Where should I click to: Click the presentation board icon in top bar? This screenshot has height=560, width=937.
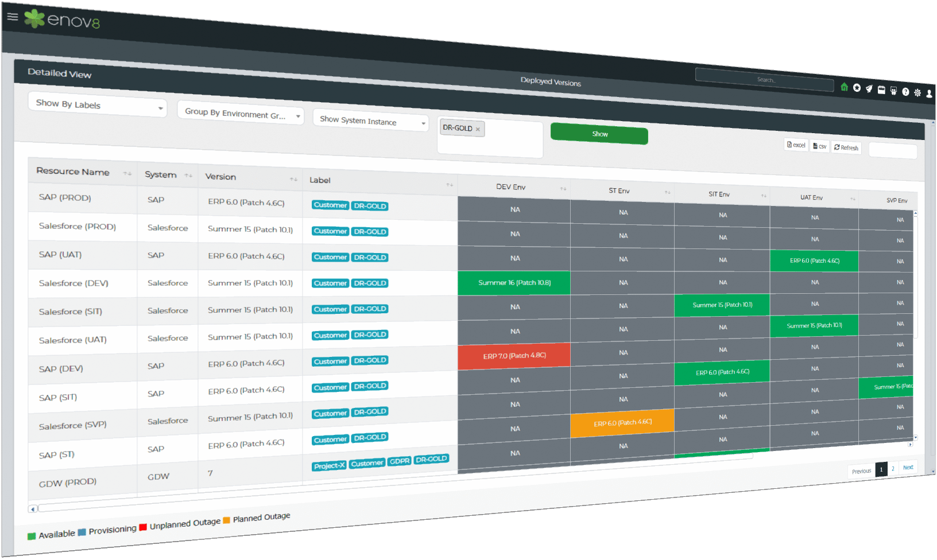coord(893,91)
